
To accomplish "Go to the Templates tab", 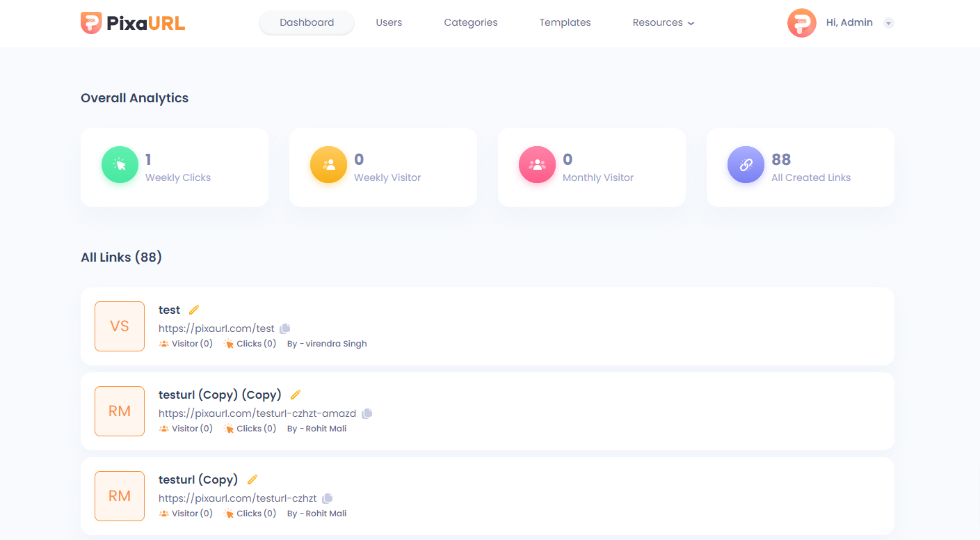I will 565,22.
